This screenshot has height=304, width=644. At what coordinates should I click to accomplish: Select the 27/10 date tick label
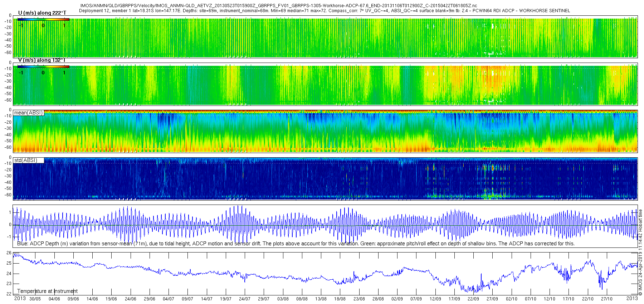607,299
